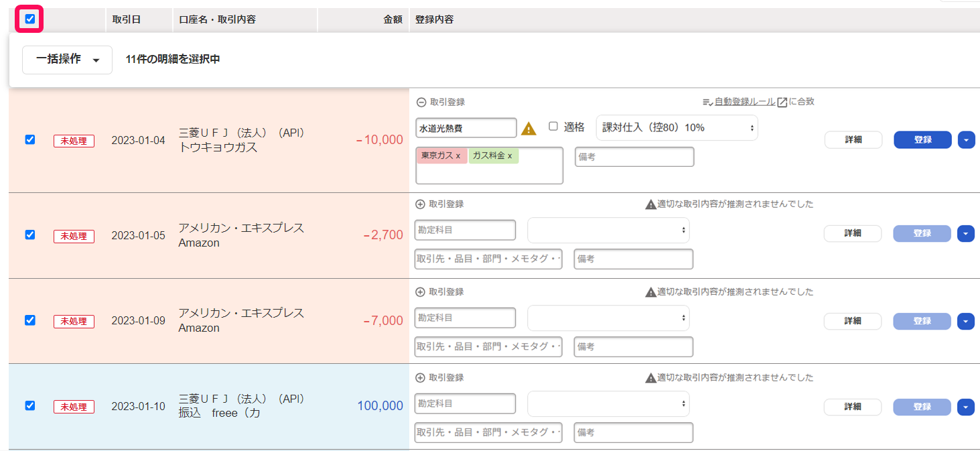Collapse 取引登録 with the minus icon
980x451 pixels.
(421, 103)
